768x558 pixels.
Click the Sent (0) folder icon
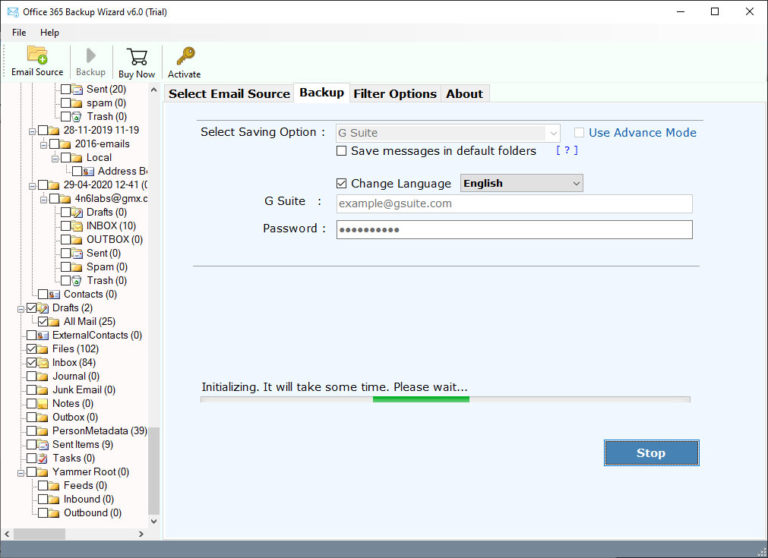click(x=77, y=253)
